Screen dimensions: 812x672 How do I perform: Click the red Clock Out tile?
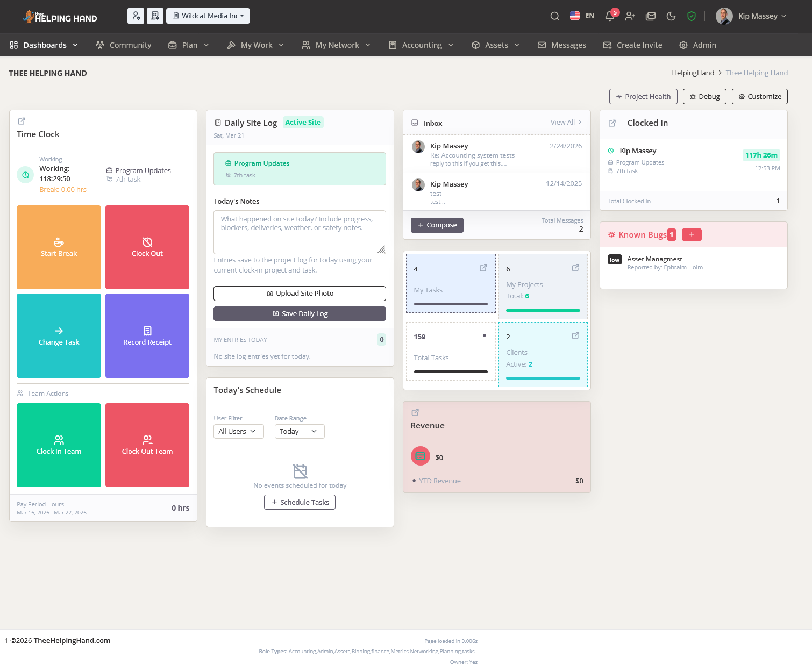pyautogui.click(x=147, y=247)
